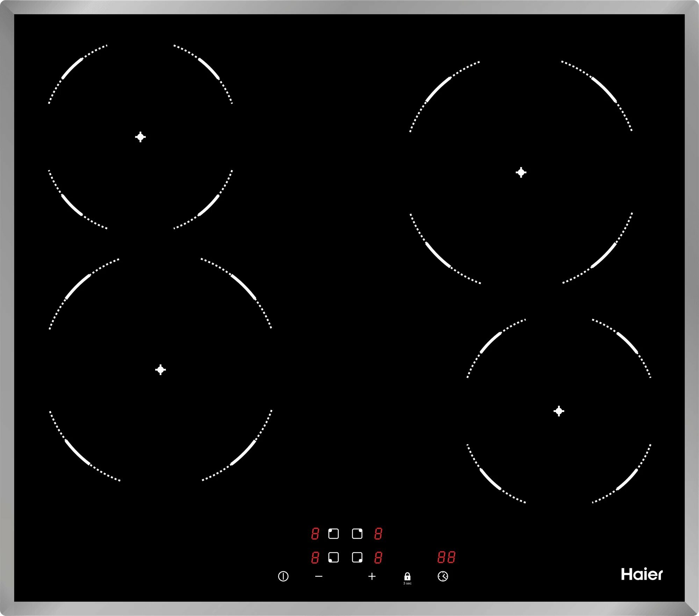
Task: Tap the minus key to decrease heat
Action: 318,576
